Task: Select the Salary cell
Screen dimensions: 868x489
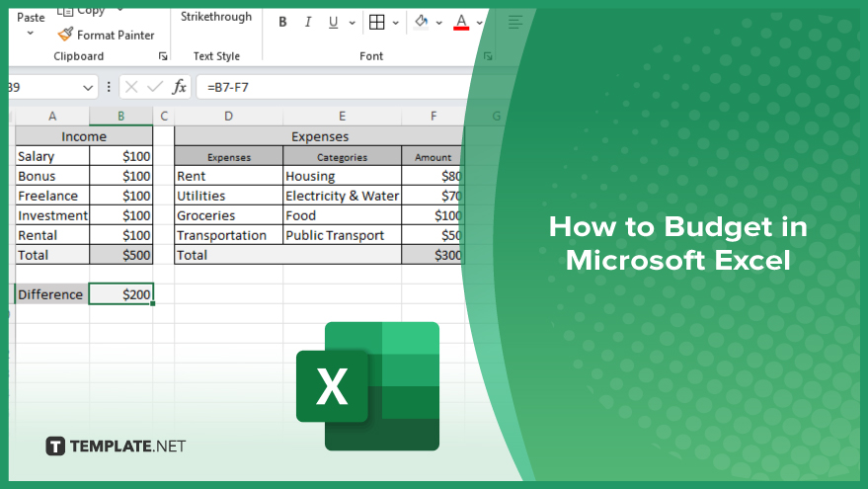Action: (x=52, y=156)
